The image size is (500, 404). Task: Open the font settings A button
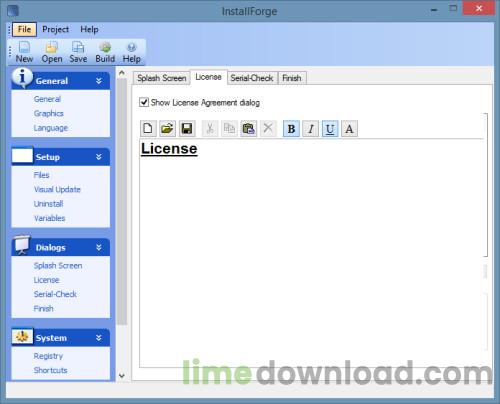[x=349, y=129]
